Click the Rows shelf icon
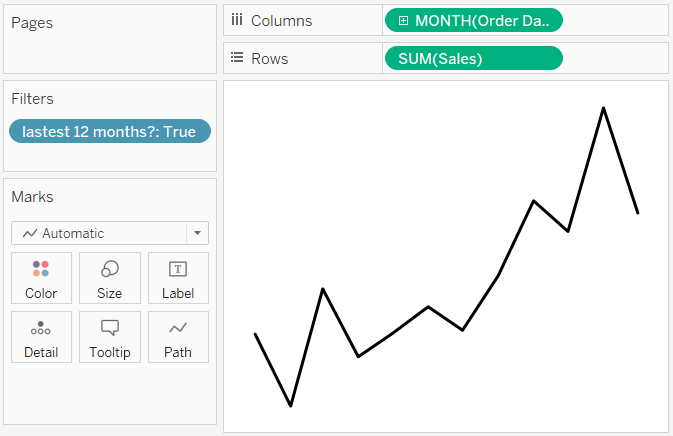The height and width of the screenshot is (436, 673). coord(237,58)
